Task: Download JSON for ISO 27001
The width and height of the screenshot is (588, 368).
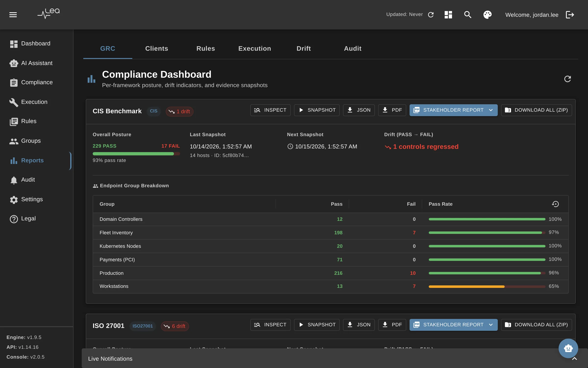Action: click(x=359, y=325)
